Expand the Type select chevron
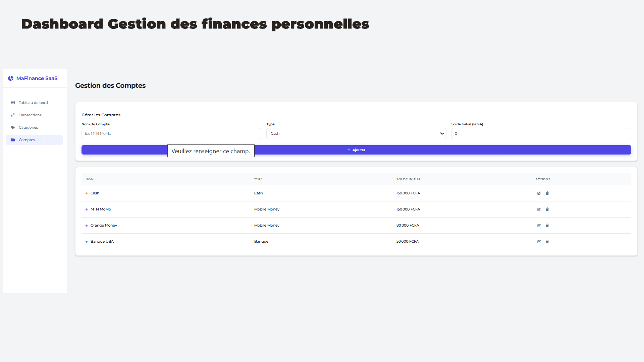644x362 pixels. coord(442,133)
